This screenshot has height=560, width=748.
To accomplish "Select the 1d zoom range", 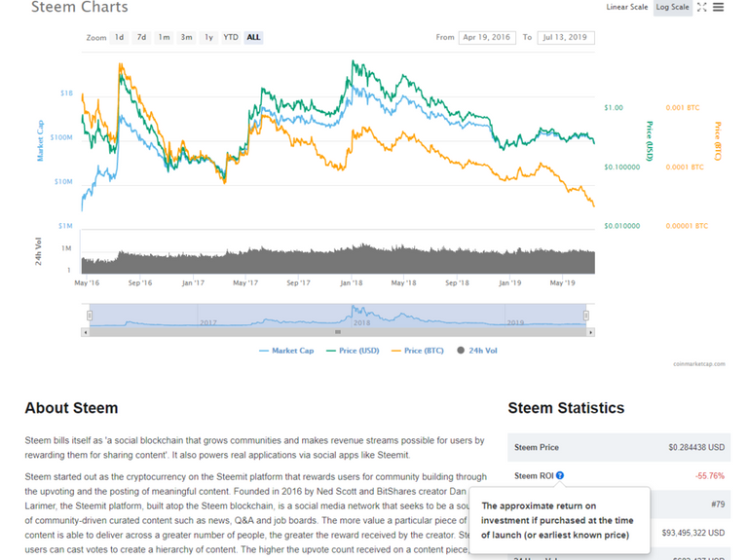I will (120, 37).
